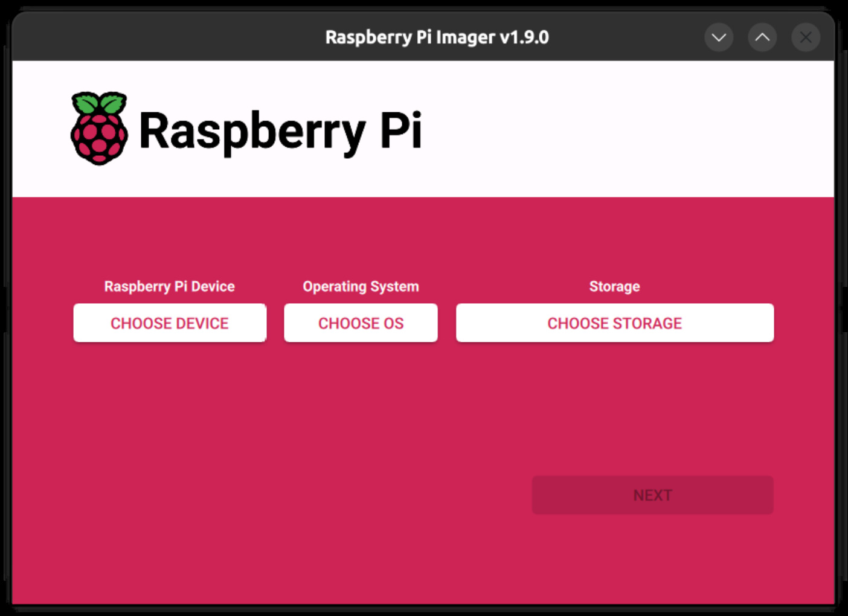
Task: Click the 'Raspberry Pi Device' label
Action: click(x=169, y=286)
